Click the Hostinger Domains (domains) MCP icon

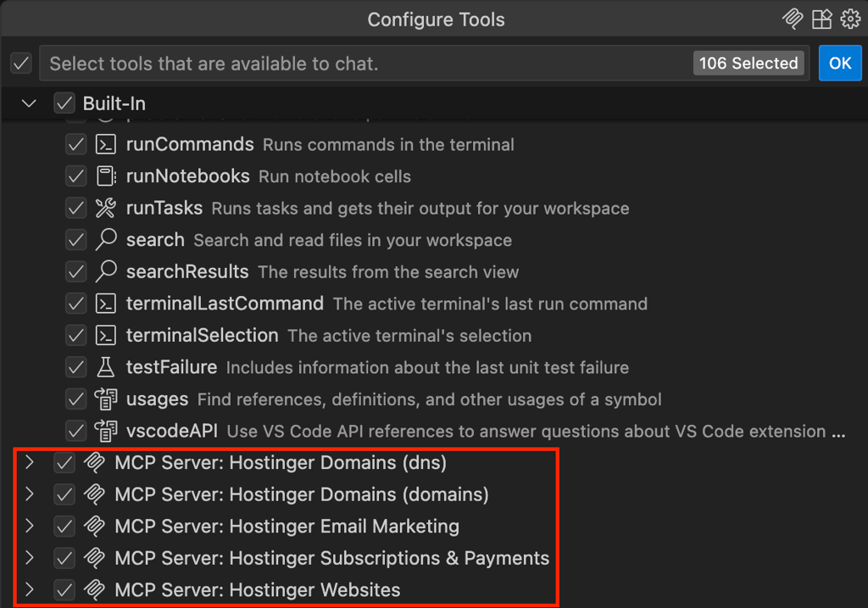[95, 494]
